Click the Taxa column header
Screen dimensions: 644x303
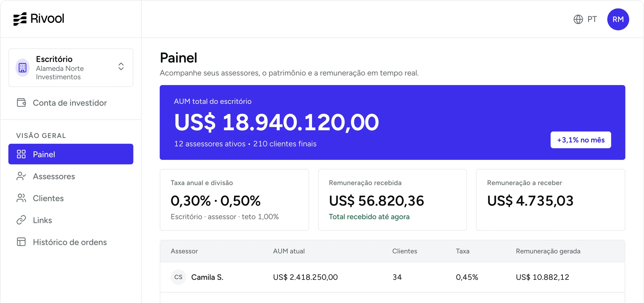[x=463, y=251]
